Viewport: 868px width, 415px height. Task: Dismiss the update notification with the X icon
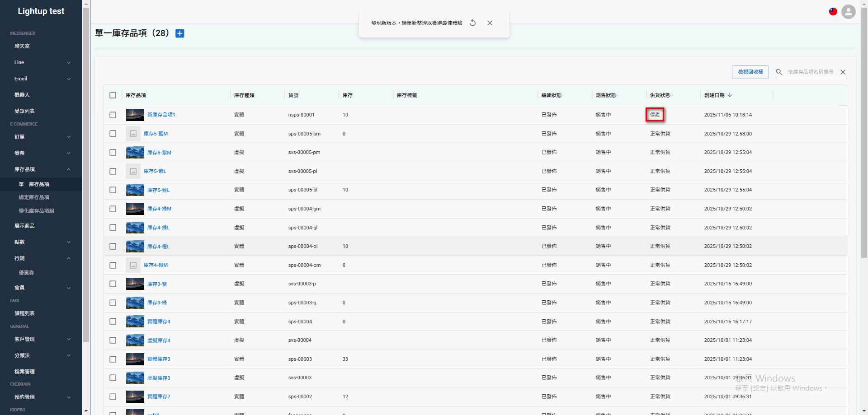(x=490, y=23)
